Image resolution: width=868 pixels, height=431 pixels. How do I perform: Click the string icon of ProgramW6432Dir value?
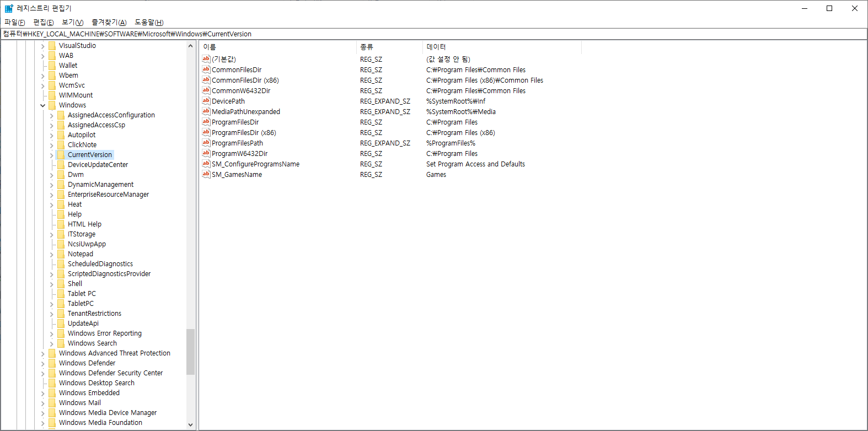[206, 153]
